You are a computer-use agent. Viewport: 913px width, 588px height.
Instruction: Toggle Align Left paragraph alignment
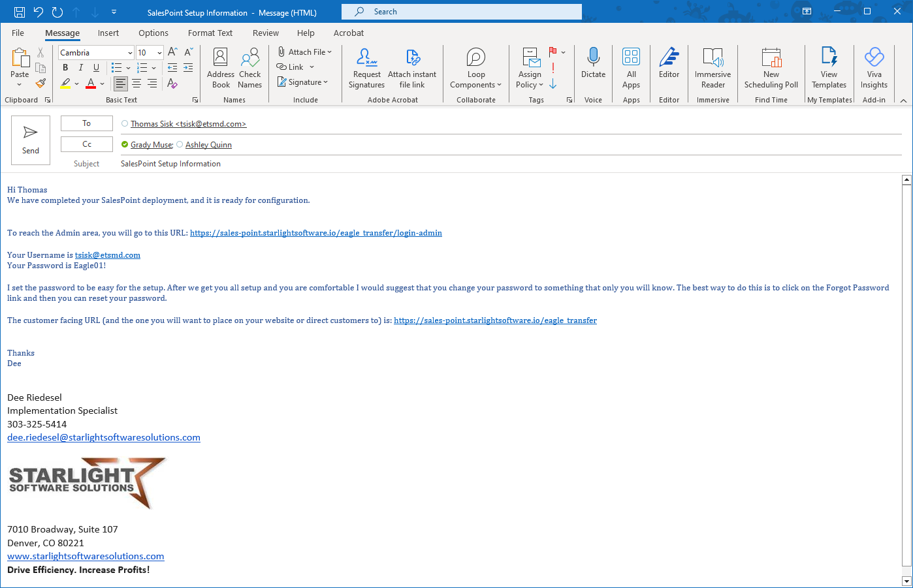(x=121, y=84)
